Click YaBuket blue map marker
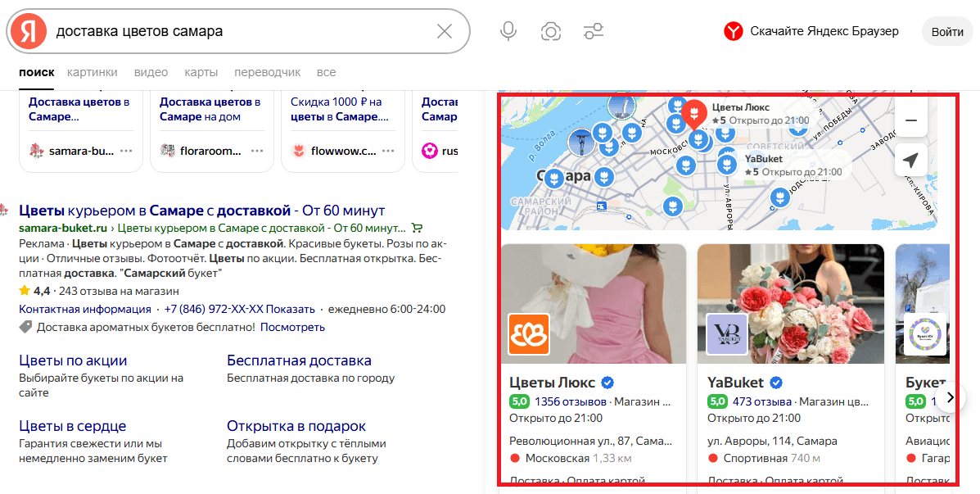The height and width of the screenshot is (494, 980). point(726,165)
